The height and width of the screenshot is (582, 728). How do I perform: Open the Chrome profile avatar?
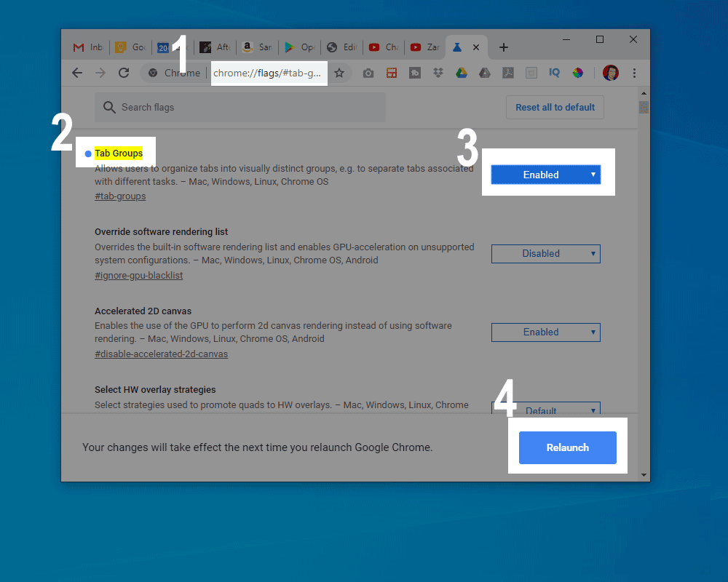tap(610, 73)
